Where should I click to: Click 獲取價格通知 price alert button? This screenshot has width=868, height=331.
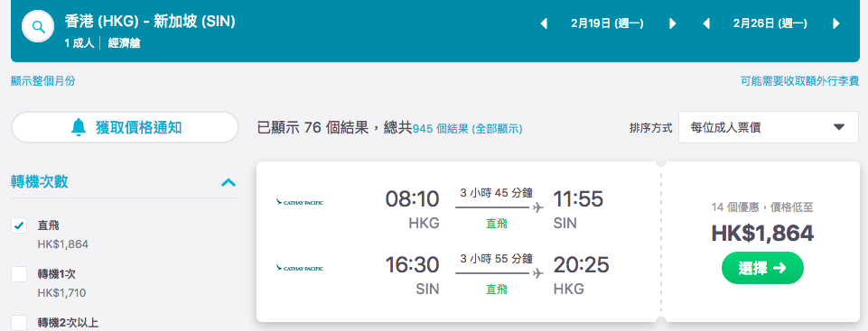[126, 127]
